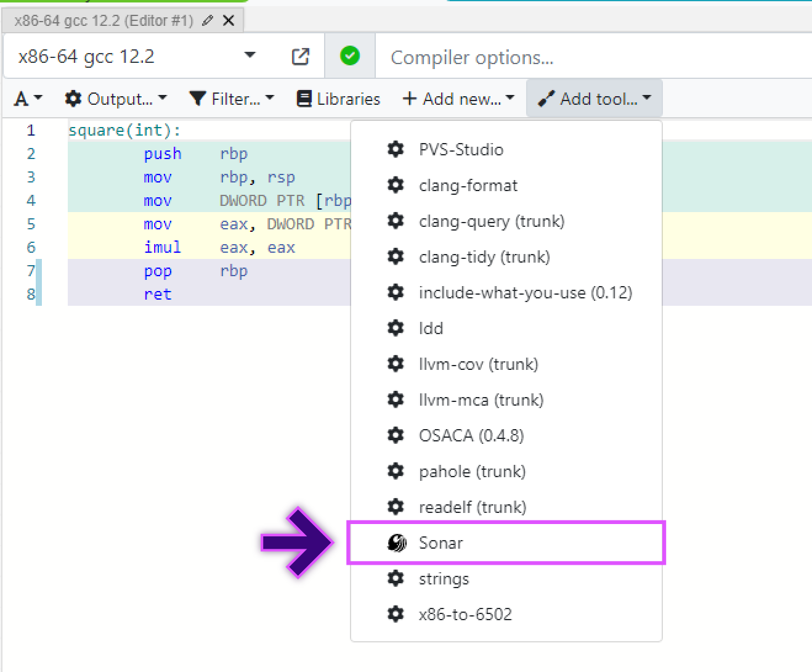Toggle the Filter menu open
The height and width of the screenshot is (672, 812).
pos(231,99)
